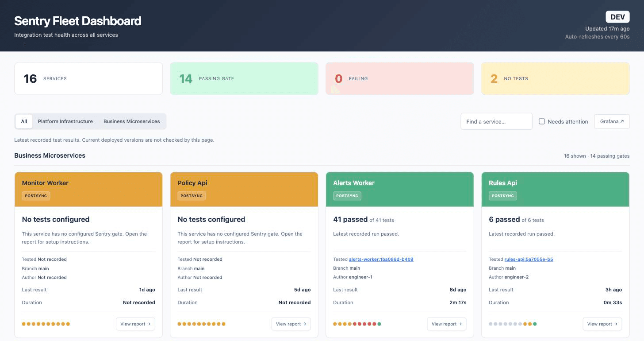Screen dimensions: 644x341
Task: Click the Sentry Fleet Dashboard heading
Action: point(78,21)
